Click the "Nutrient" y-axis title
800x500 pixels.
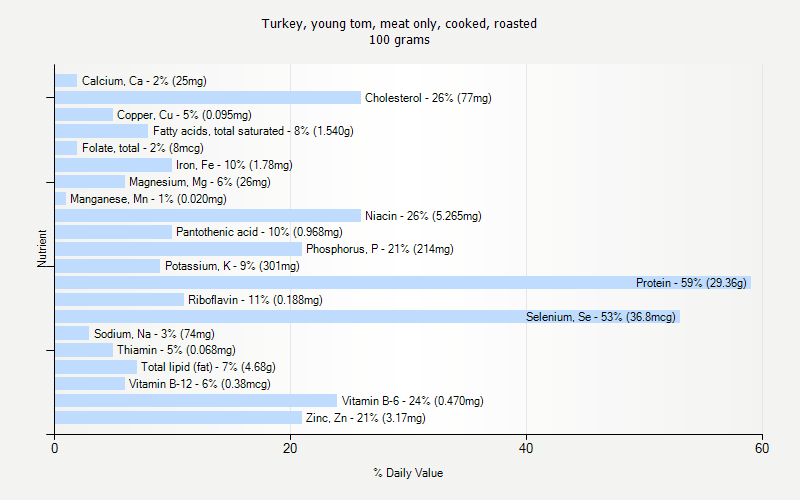43,248
